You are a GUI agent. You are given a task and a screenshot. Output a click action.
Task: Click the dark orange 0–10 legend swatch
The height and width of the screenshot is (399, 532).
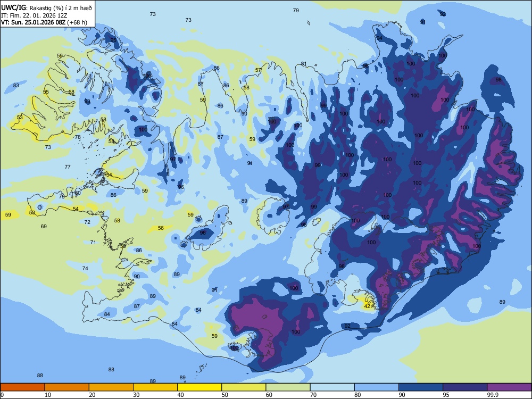[x=22, y=387]
